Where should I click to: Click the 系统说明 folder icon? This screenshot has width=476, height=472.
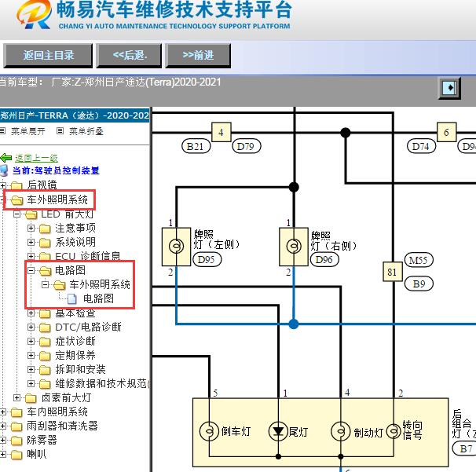click(x=45, y=243)
